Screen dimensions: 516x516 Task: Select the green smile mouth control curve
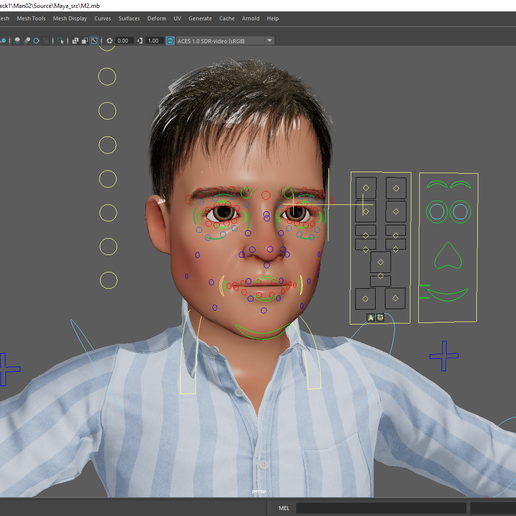(448, 295)
